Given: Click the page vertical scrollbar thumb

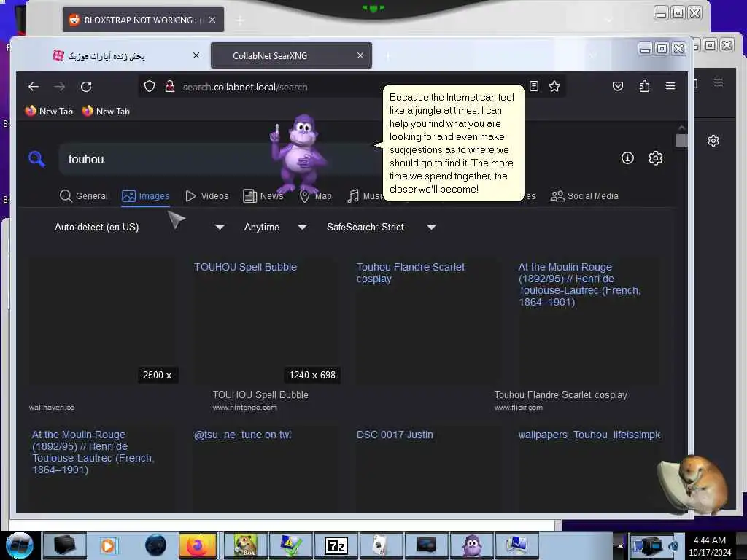Looking at the screenshot, I should pos(681,141).
